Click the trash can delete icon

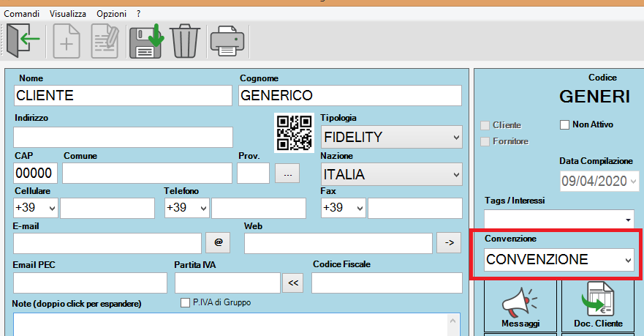[x=185, y=41]
